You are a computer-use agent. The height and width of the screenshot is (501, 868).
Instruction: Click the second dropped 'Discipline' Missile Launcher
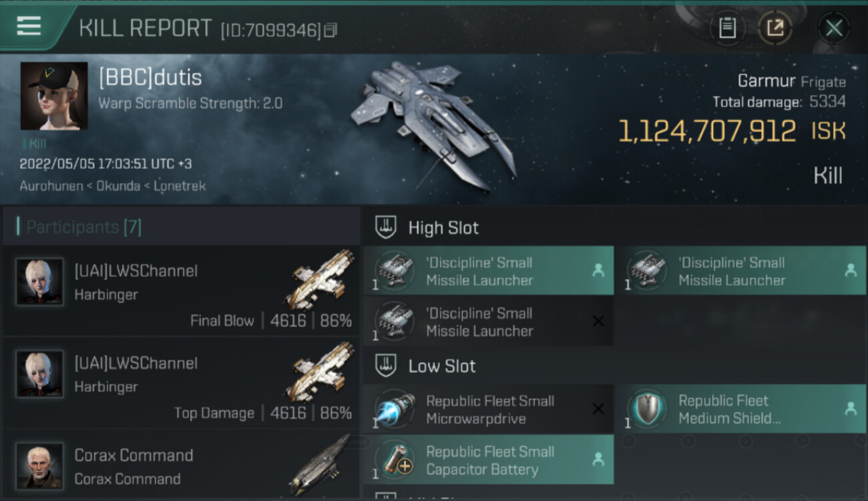click(x=740, y=271)
